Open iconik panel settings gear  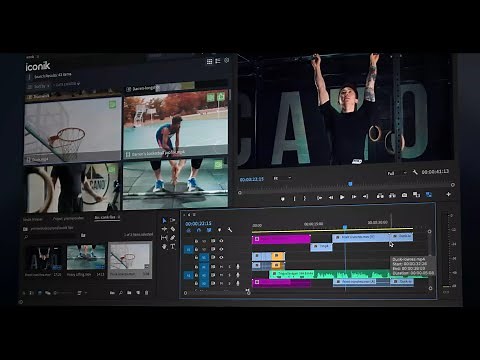click(227, 60)
